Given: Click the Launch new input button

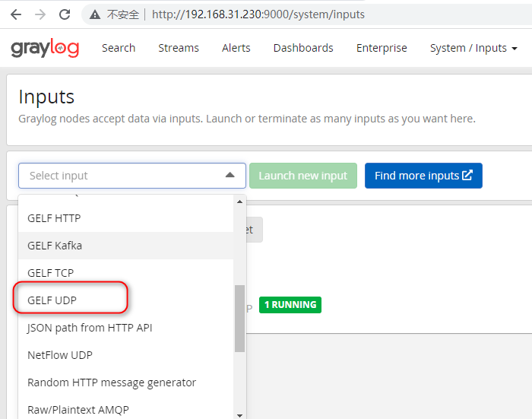Looking at the screenshot, I should (x=303, y=176).
